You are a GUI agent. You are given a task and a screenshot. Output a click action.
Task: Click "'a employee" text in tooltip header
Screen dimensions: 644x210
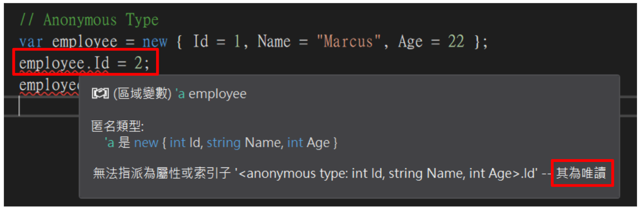click(x=212, y=94)
